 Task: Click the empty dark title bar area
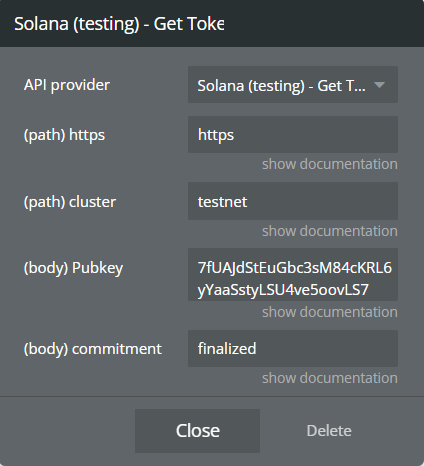point(320,23)
